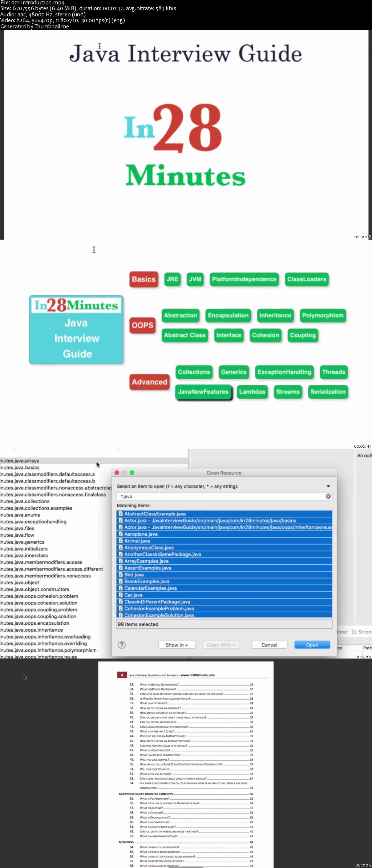The height and width of the screenshot is (868, 372).
Task: Click the Java file icon beside Animal.java
Action: [x=121, y=541]
